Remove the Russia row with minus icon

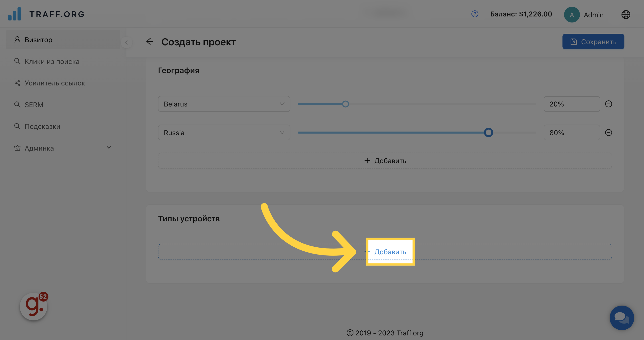[608, 132]
